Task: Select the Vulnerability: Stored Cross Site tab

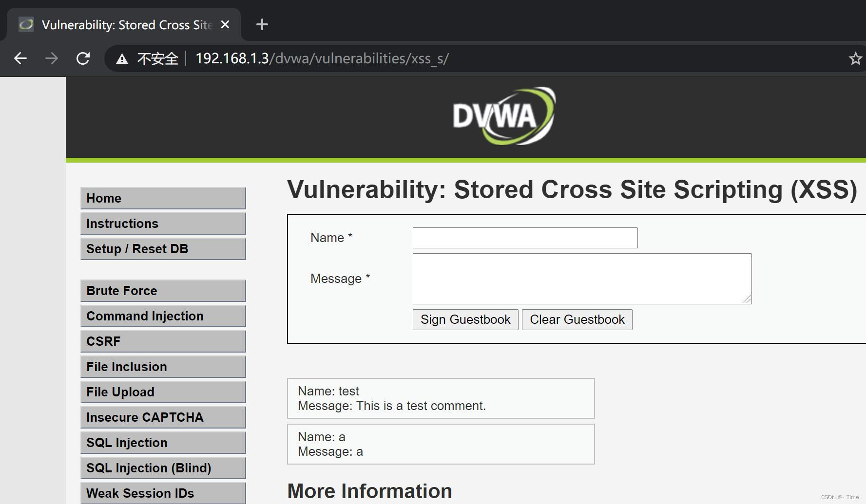Action: point(124,24)
